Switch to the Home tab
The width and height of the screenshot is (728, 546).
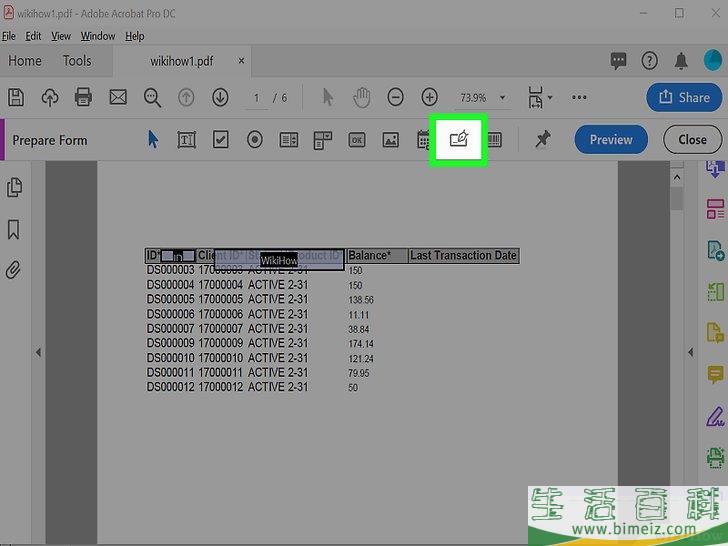[25, 61]
